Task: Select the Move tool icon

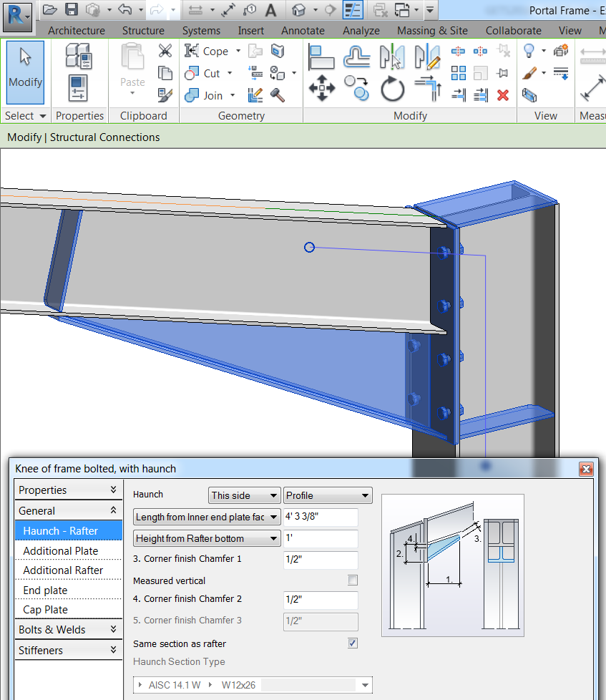Action: click(322, 89)
